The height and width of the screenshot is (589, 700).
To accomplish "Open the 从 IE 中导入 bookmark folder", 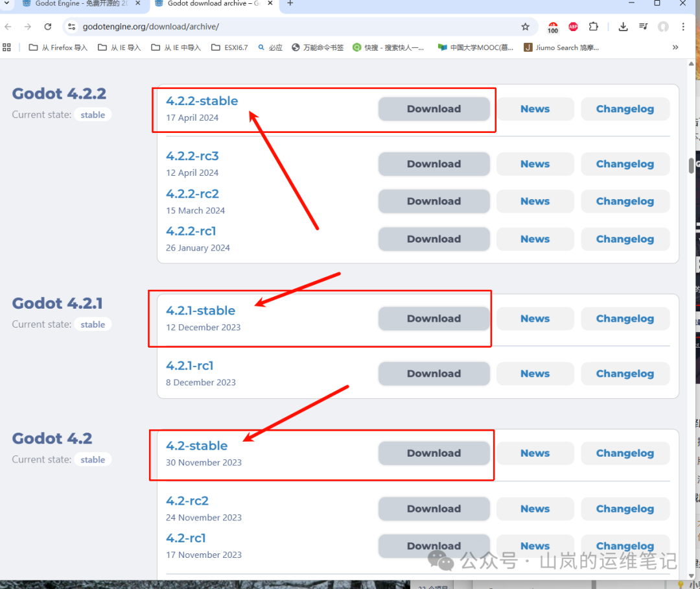I will [x=176, y=47].
